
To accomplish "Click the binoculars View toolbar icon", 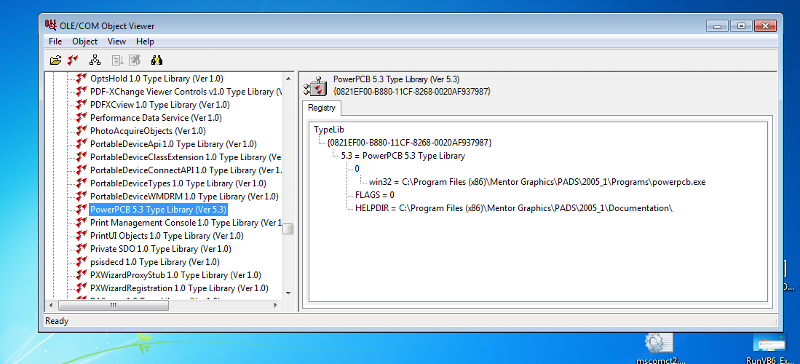I will pyautogui.click(x=157, y=60).
